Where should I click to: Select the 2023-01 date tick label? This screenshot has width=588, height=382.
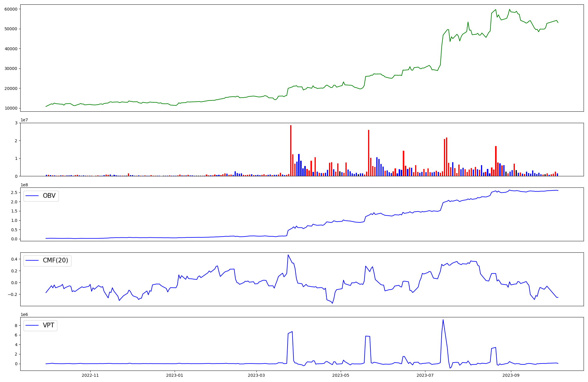tap(175, 375)
